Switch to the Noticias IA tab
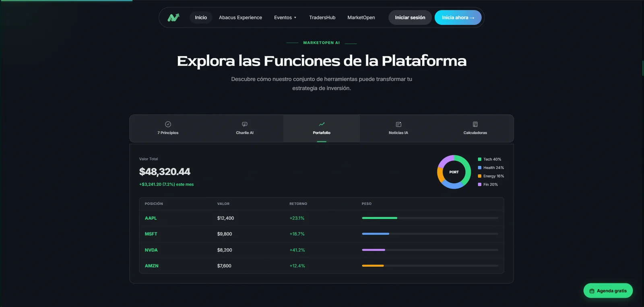Image resolution: width=644 pixels, height=307 pixels. point(398,128)
